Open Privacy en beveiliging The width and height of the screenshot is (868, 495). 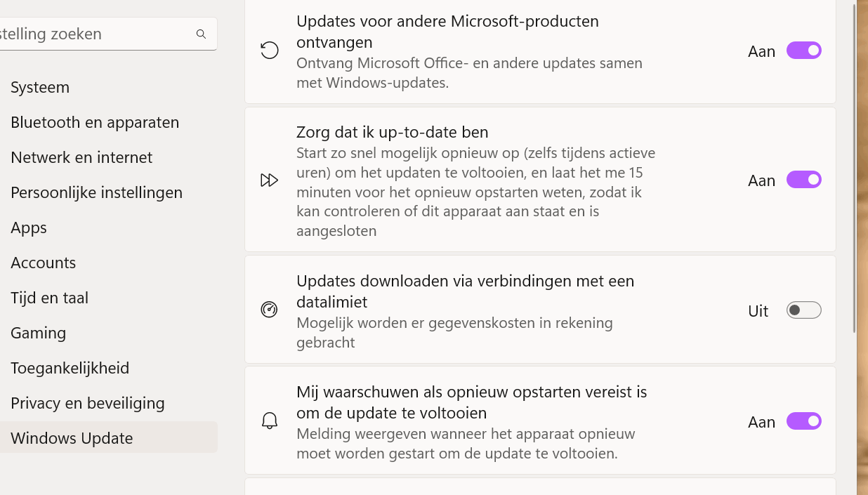tap(87, 403)
